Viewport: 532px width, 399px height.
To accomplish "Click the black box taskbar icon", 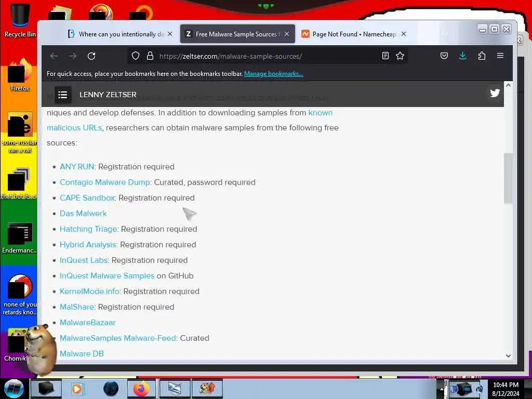I will [x=46, y=389].
